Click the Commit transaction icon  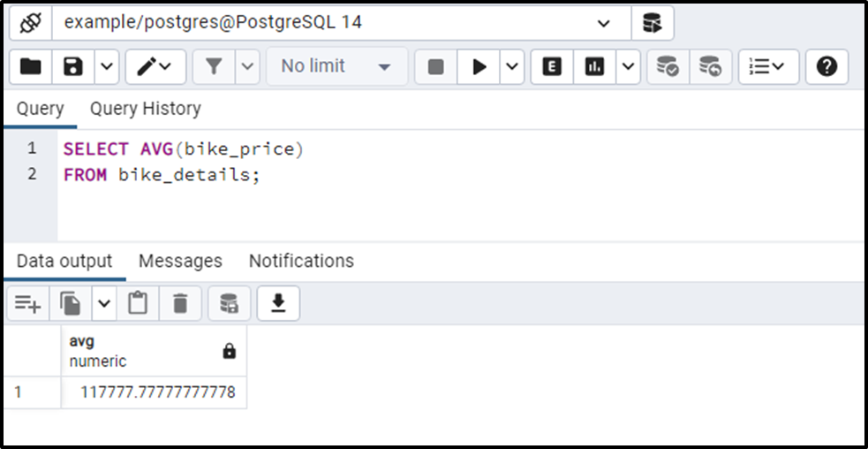tap(668, 66)
